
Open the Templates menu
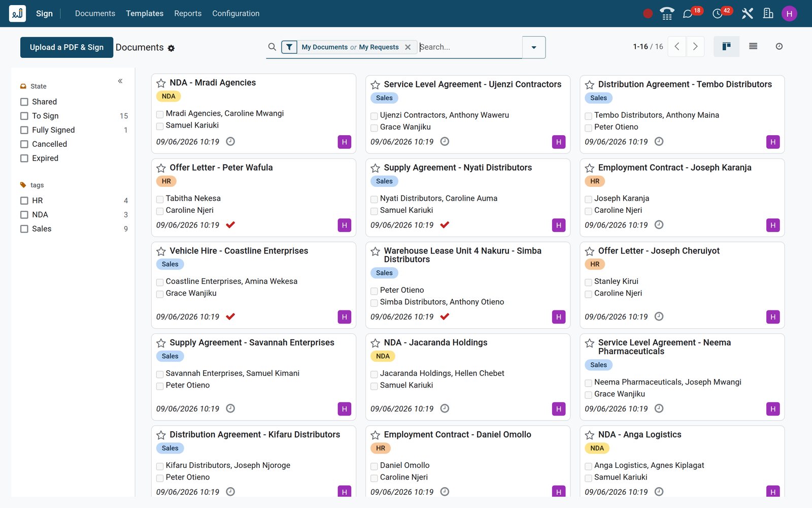click(x=145, y=14)
